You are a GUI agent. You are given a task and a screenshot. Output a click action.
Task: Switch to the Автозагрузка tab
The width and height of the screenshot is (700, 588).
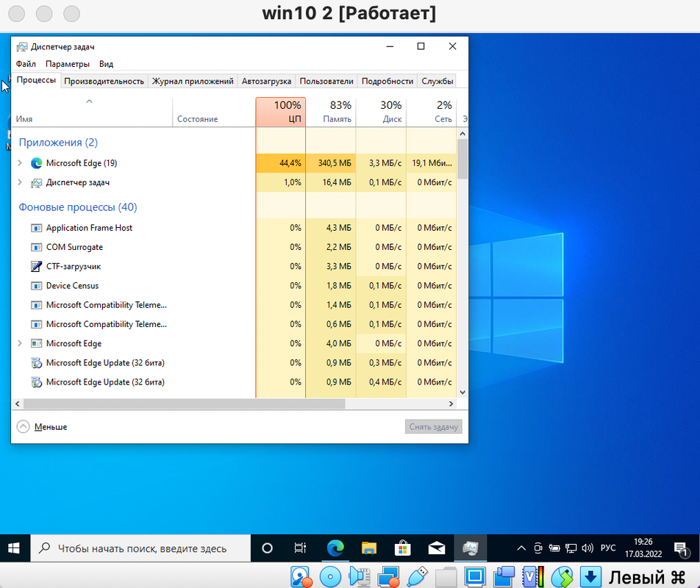click(x=266, y=81)
